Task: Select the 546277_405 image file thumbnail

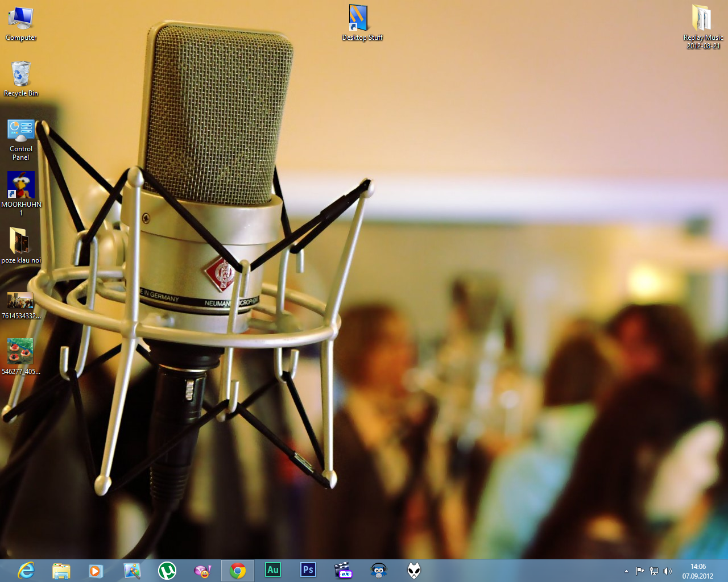Action: pyautogui.click(x=21, y=357)
